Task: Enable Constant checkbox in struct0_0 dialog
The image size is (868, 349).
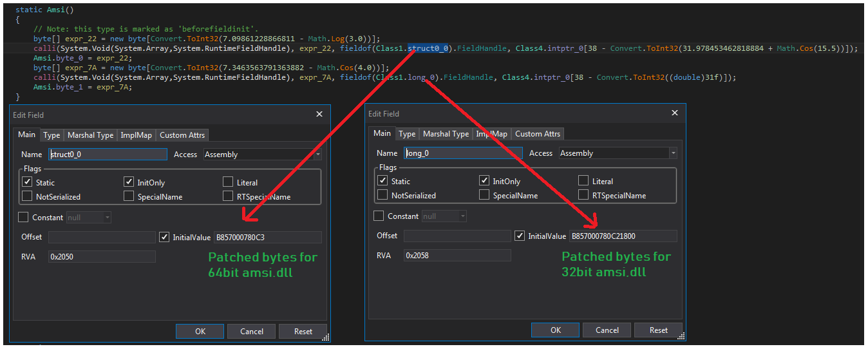Action: (23, 218)
